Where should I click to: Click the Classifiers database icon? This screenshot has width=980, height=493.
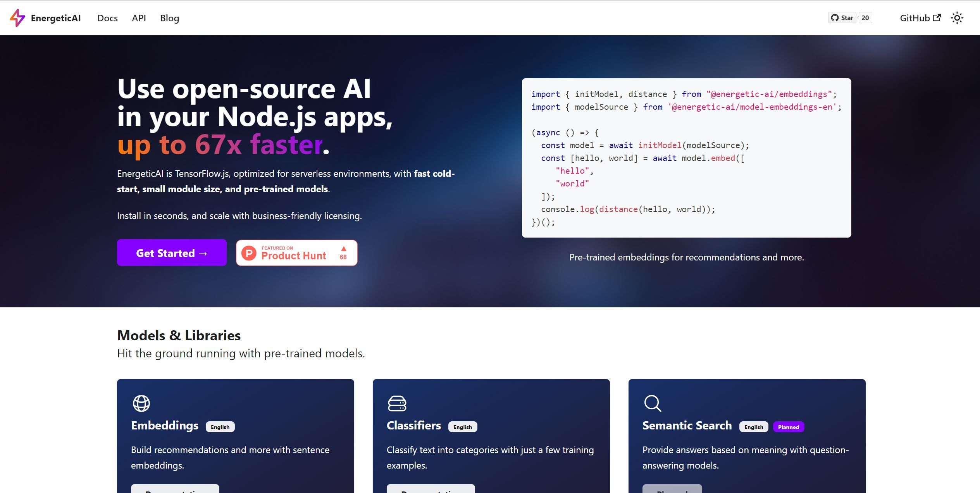[397, 403]
